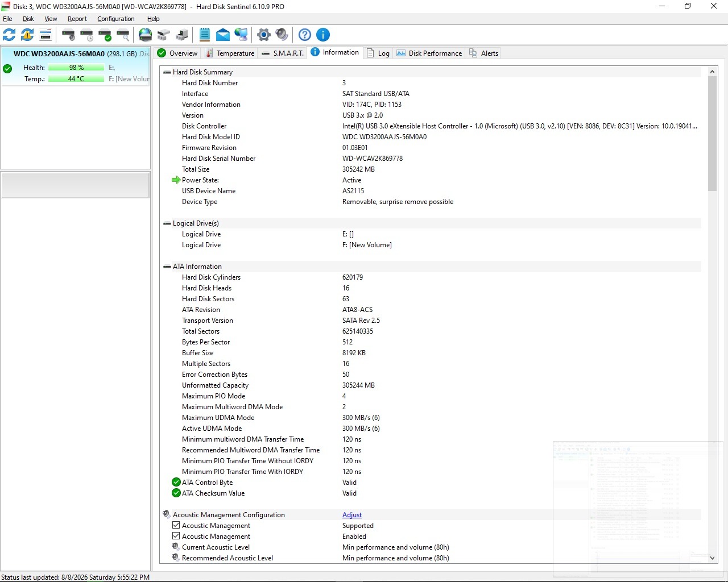Click the blue envelope e-mail icon
Image resolution: width=728 pixels, height=582 pixels.
click(223, 35)
